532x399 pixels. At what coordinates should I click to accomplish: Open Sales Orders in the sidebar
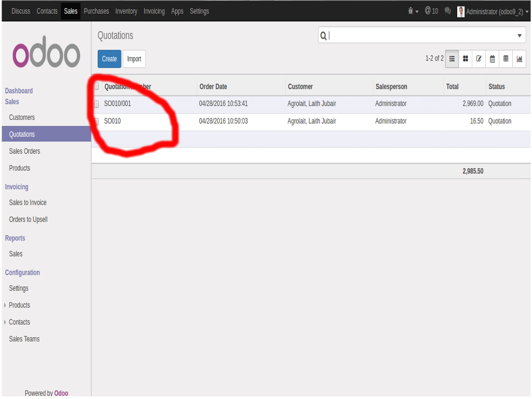(24, 151)
